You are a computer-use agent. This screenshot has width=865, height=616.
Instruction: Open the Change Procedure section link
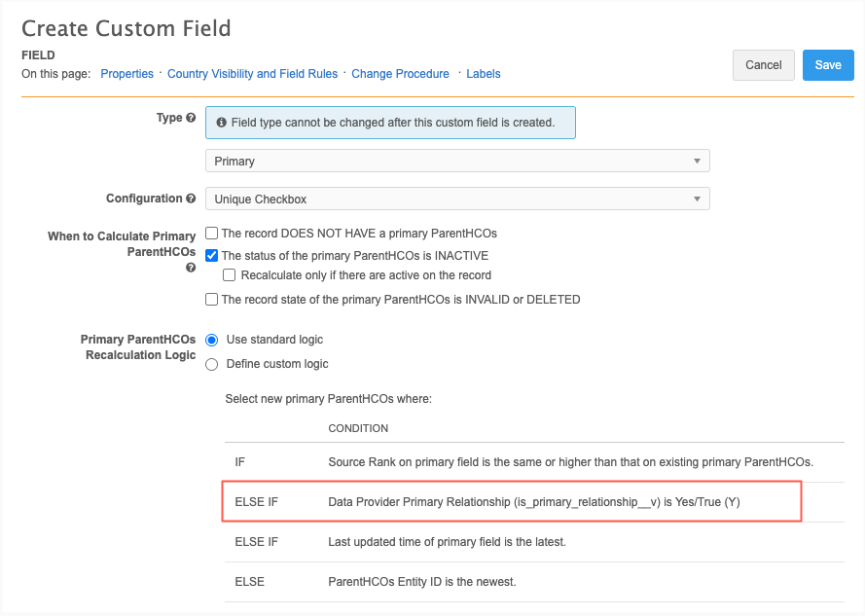tap(400, 74)
